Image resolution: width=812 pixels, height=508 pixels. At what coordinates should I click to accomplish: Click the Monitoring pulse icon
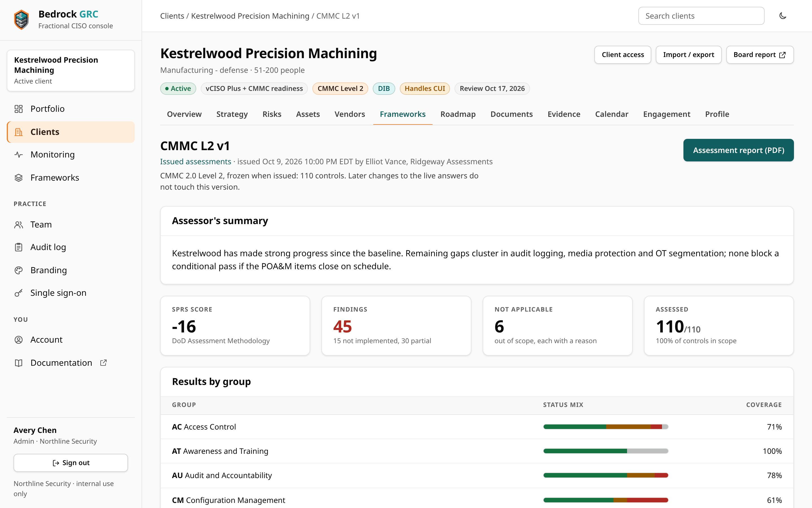point(18,155)
